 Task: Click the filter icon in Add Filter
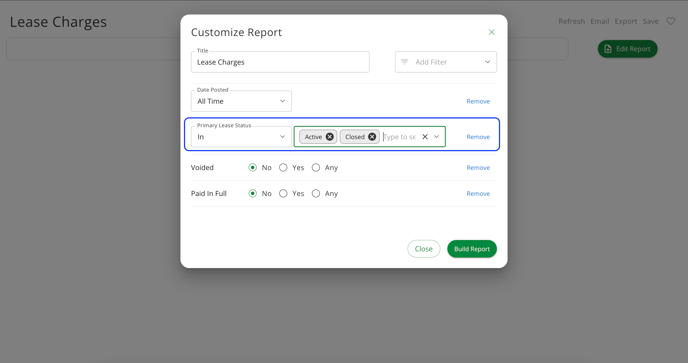click(x=405, y=62)
